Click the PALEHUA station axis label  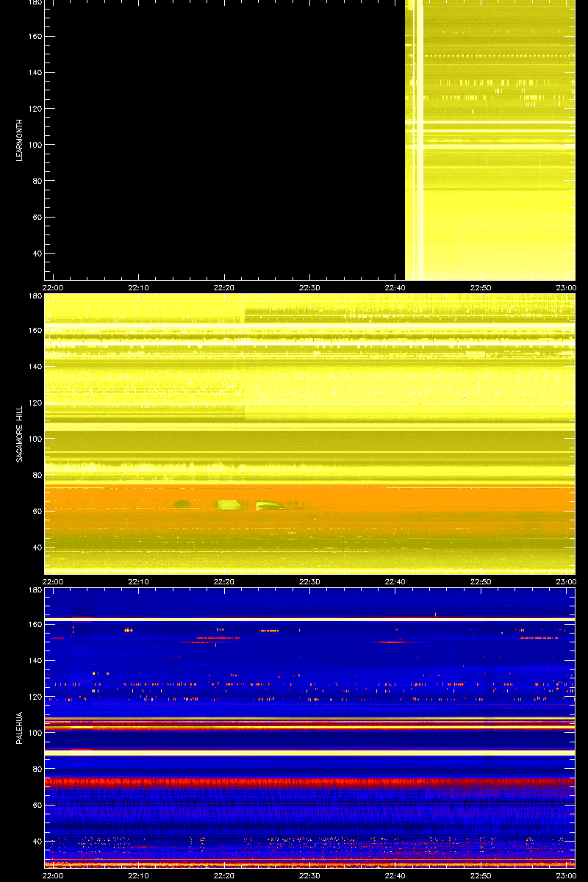pyautogui.click(x=20, y=728)
